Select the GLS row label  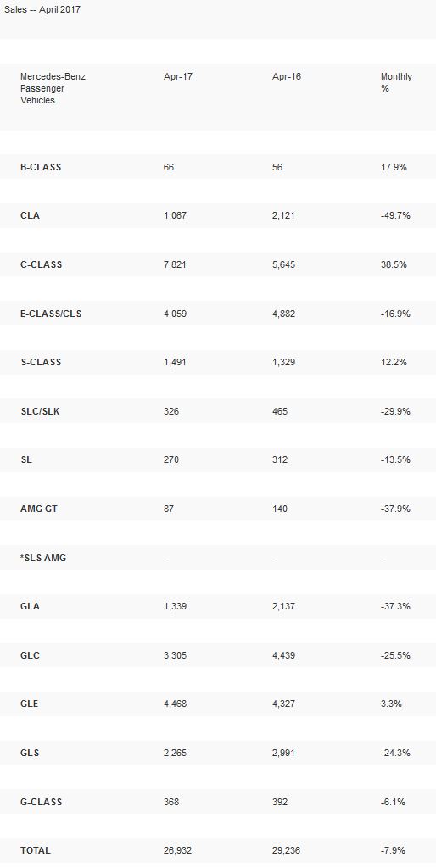pos(30,754)
